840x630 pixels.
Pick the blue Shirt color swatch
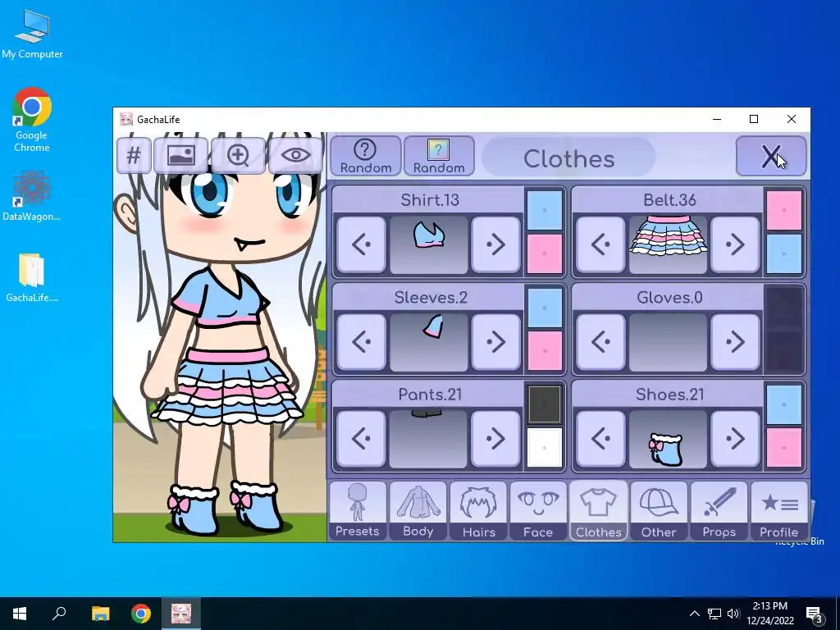(x=545, y=210)
